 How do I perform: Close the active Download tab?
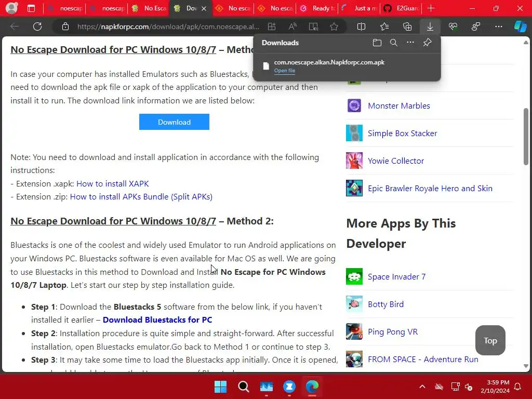coord(204,8)
